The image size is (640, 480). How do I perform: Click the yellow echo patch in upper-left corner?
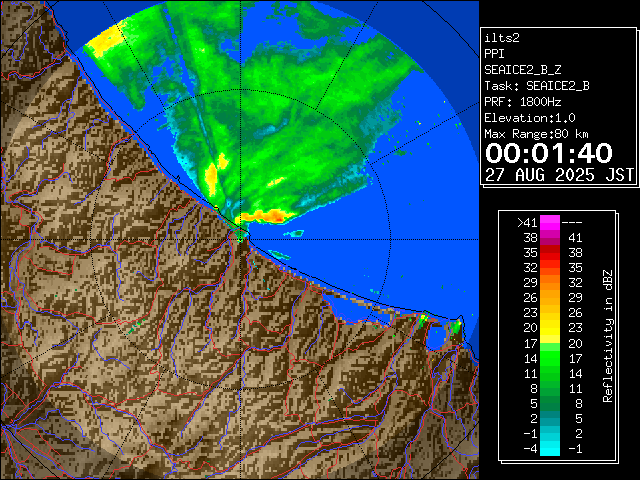point(107,44)
